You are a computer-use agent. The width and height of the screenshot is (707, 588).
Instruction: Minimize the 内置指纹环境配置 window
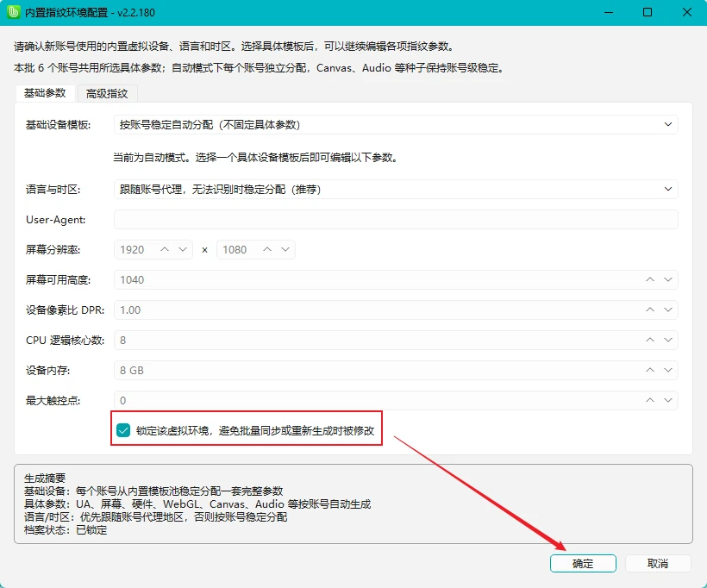[609, 12]
